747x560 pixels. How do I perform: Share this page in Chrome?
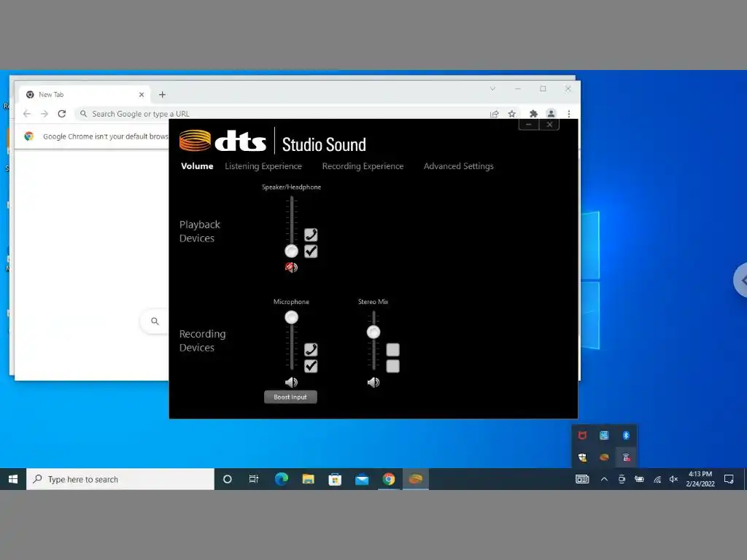[x=494, y=114]
